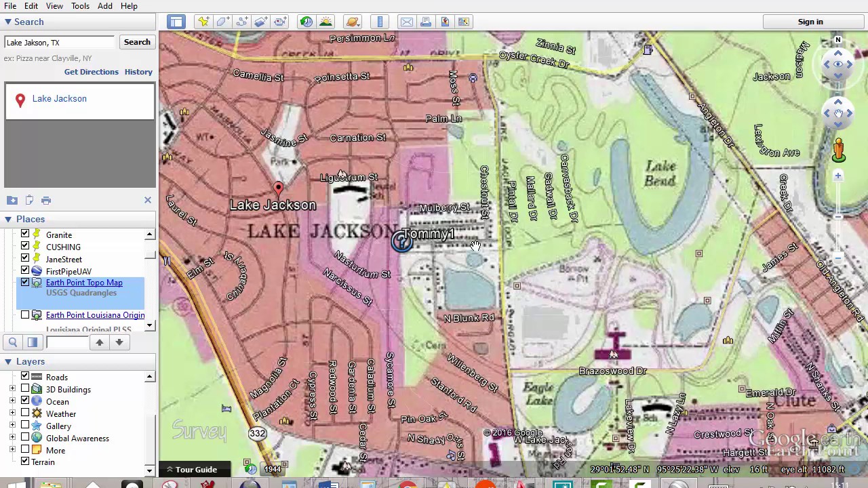Click the Street View pegman icon
868x488 pixels.
[x=839, y=150]
